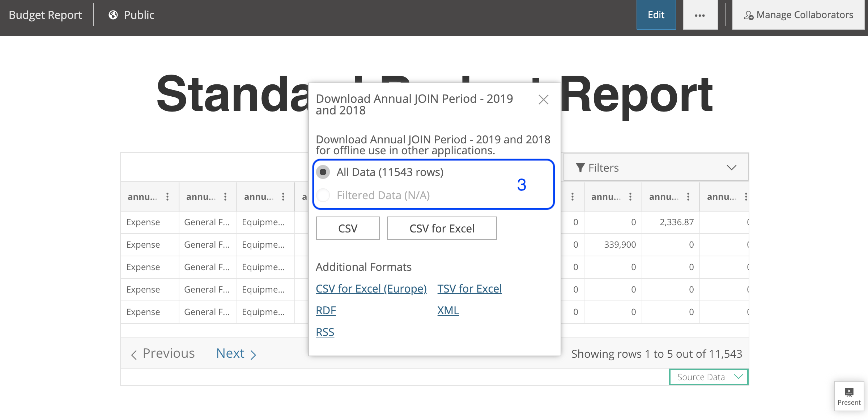Click the Present mode icon button

pyautogui.click(x=849, y=396)
